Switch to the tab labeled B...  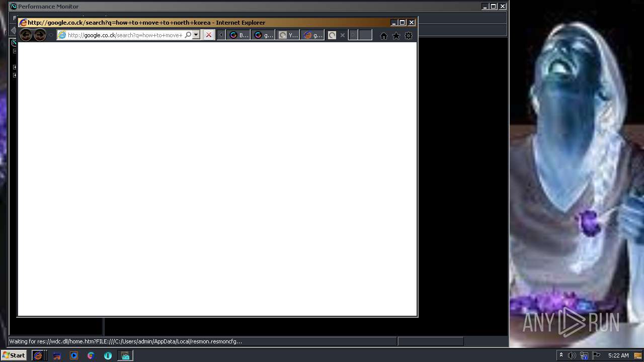pos(238,35)
